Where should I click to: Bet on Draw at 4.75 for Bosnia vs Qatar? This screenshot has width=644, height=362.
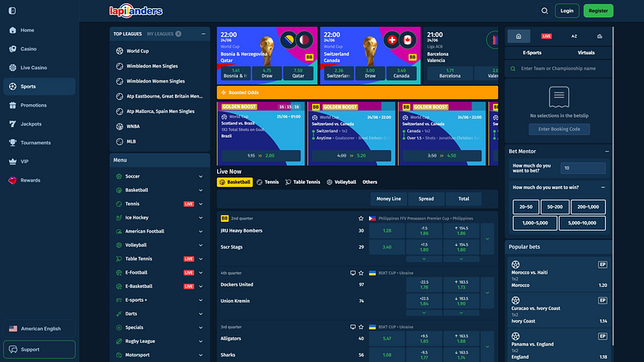267,73
